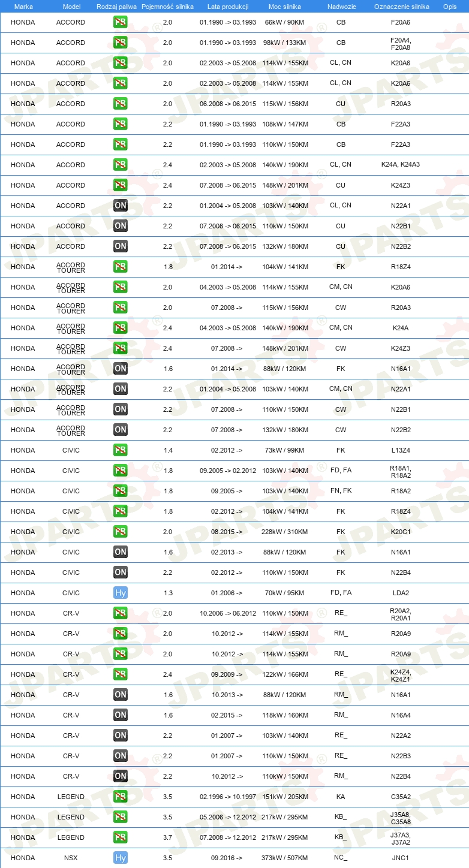
Task: Click the hybrid Hy icon in the CIVIC LDA2 row
Action: 121,593
